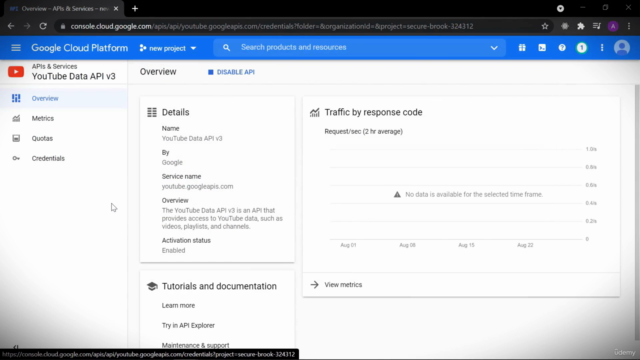Open a new browser tab with plus icon
This screenshot has height=360, width=640.
pos(135,9)
